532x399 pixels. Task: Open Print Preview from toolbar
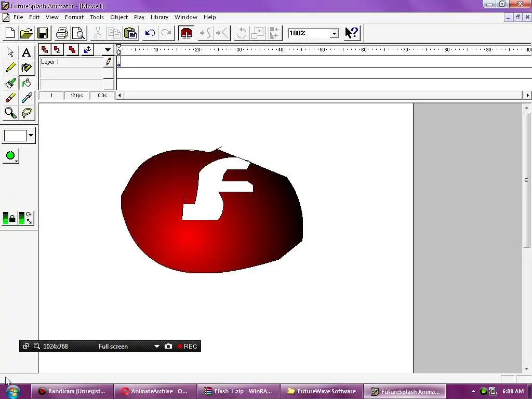click(79, 33)
